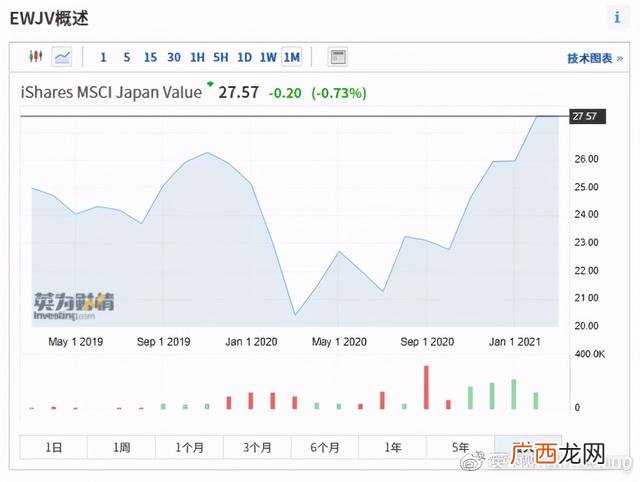Viewport: 640px width, 482px height.
Task: Open the 技术图表 technical chart link
Action: pos(595,58)
